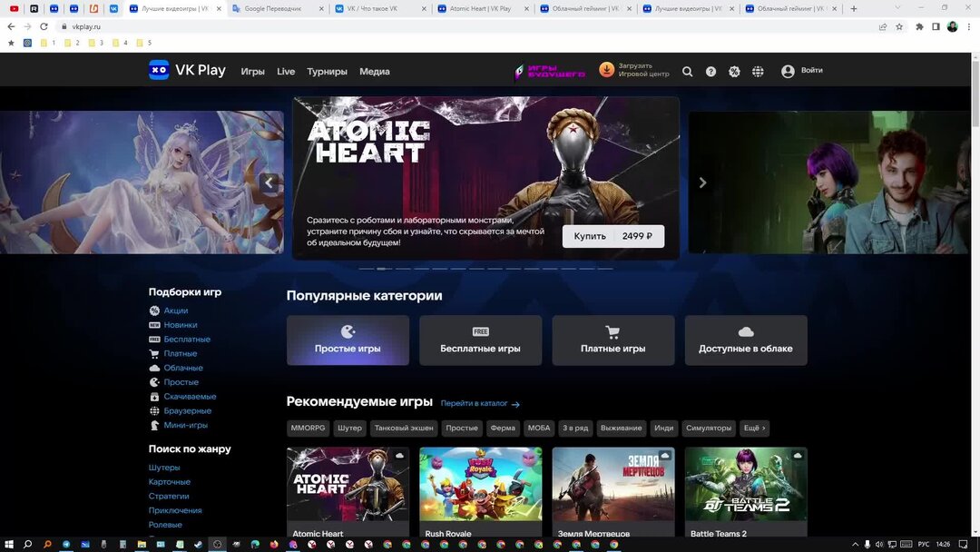Open Новинки in sidebar collections
This screenshot has width=980, height=552.
click(180, 325)
